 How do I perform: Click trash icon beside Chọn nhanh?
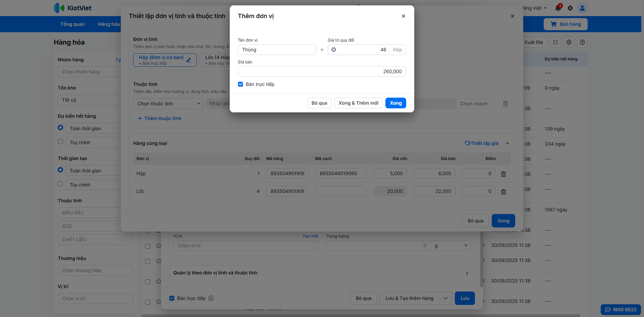(505, 104)
